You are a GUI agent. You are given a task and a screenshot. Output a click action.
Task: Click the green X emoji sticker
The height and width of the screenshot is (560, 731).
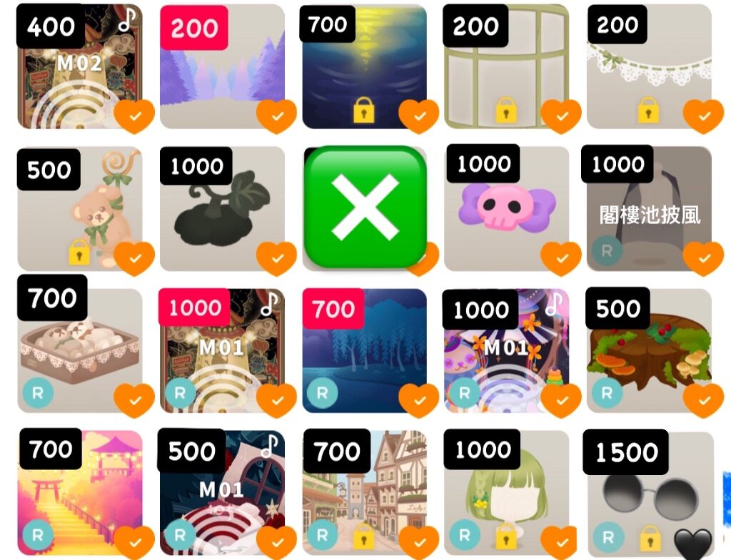click(x=365, y=207)
